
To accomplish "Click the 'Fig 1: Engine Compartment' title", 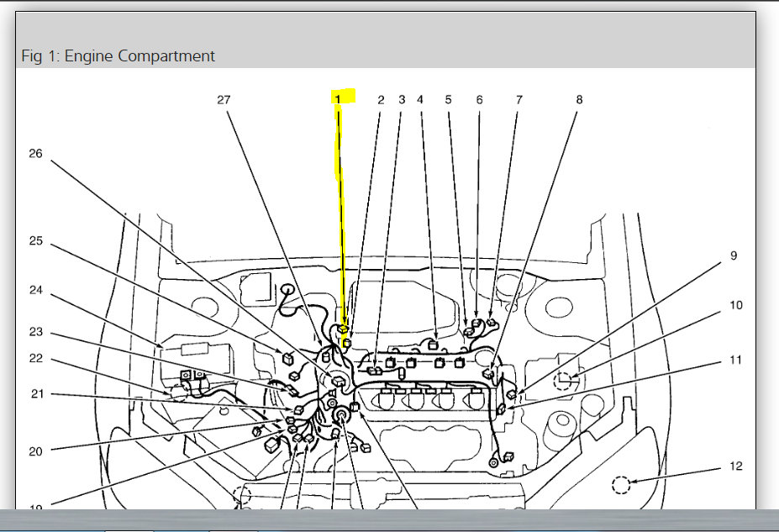I will [x=118, y=55].
